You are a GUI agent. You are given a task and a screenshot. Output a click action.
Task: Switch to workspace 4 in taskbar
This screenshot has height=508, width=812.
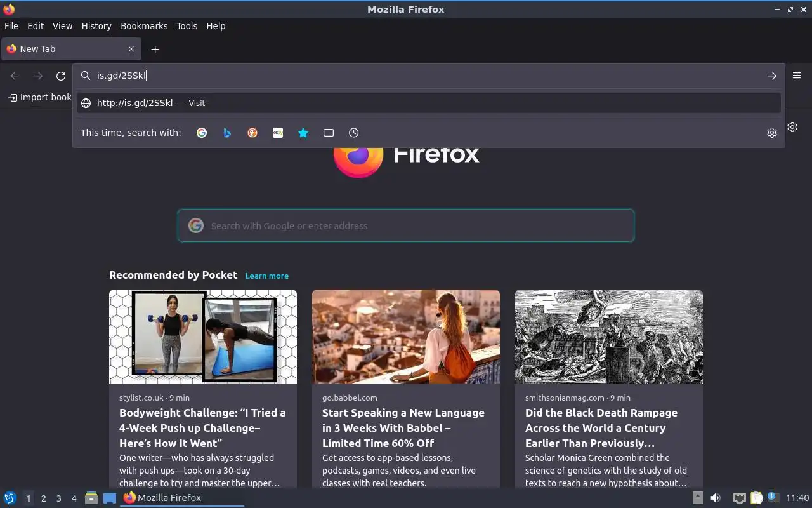(74, 498)
